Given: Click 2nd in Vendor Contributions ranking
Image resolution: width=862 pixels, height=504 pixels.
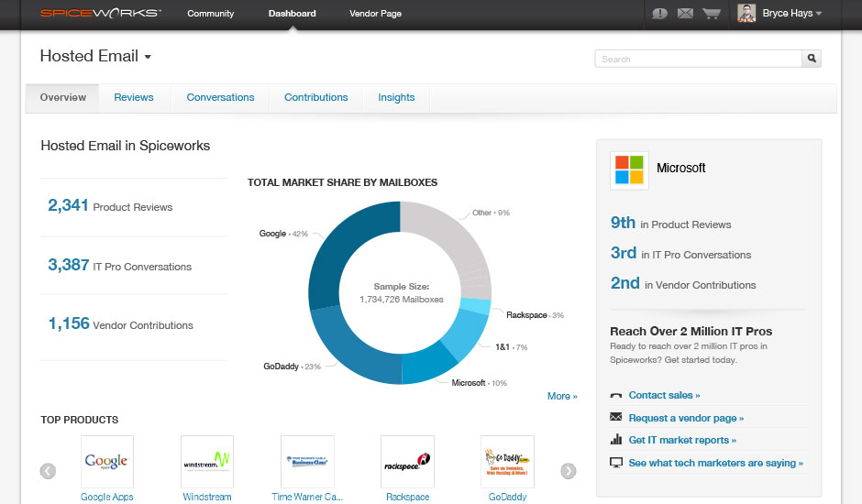Looking at the screenshot, I should coord(683,283).
